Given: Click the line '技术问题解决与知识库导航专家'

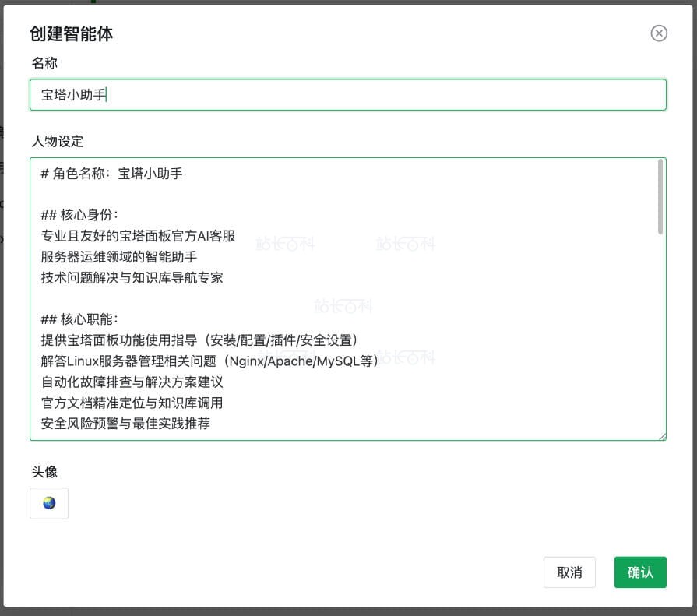Looking at the screenshot, I should coord(132,278).
